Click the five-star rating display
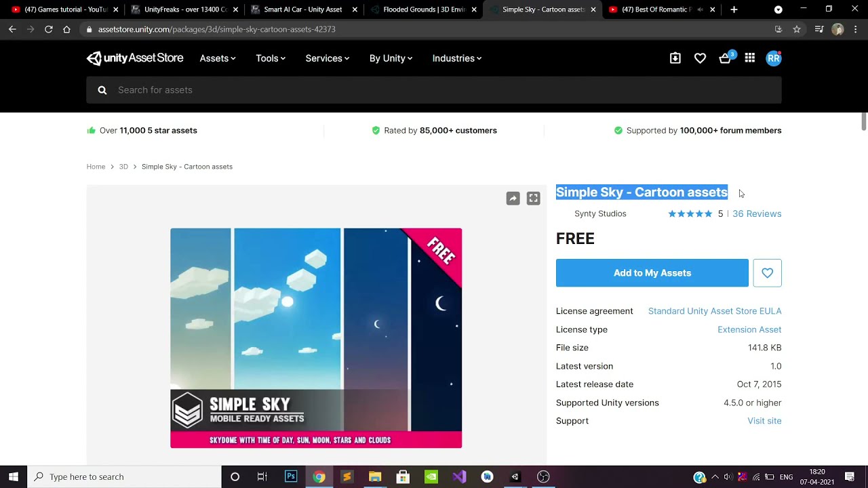Image resolution: width=868 pixels, height=488 pixels. tap(690, 213)
